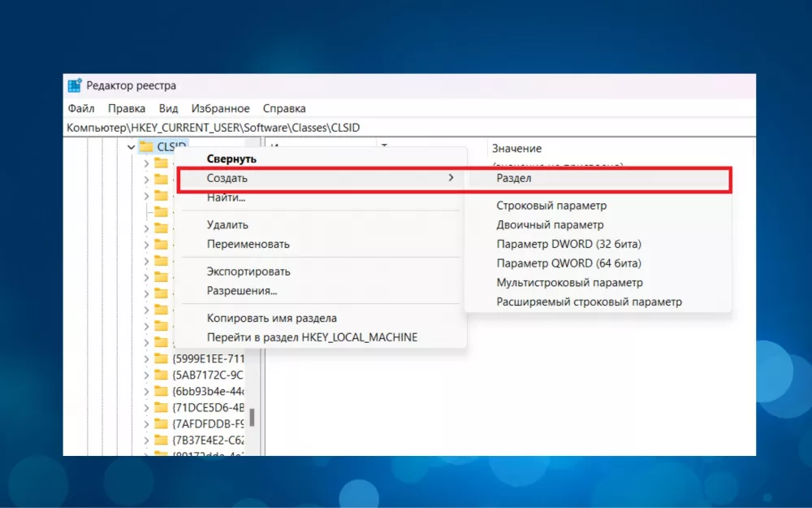Image resolution: width=812 pixels, height=508 pixels.
Task: Click Экспортировать in the context menu
Action: click(248, 271)
